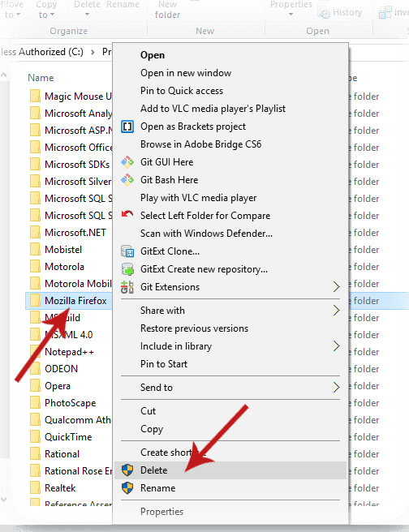Select Microsoft ASP.N folder name
The height and width of the screenshot is (532, 409).
click(x=78, y=131)
